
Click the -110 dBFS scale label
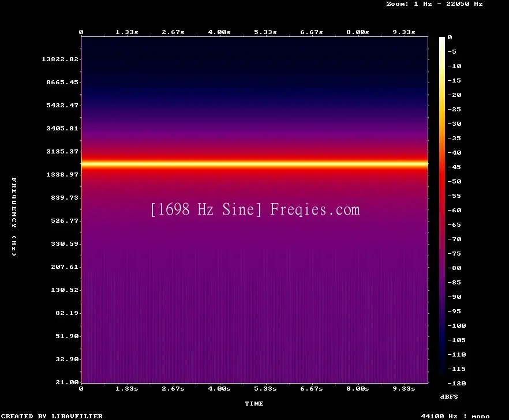456,354
